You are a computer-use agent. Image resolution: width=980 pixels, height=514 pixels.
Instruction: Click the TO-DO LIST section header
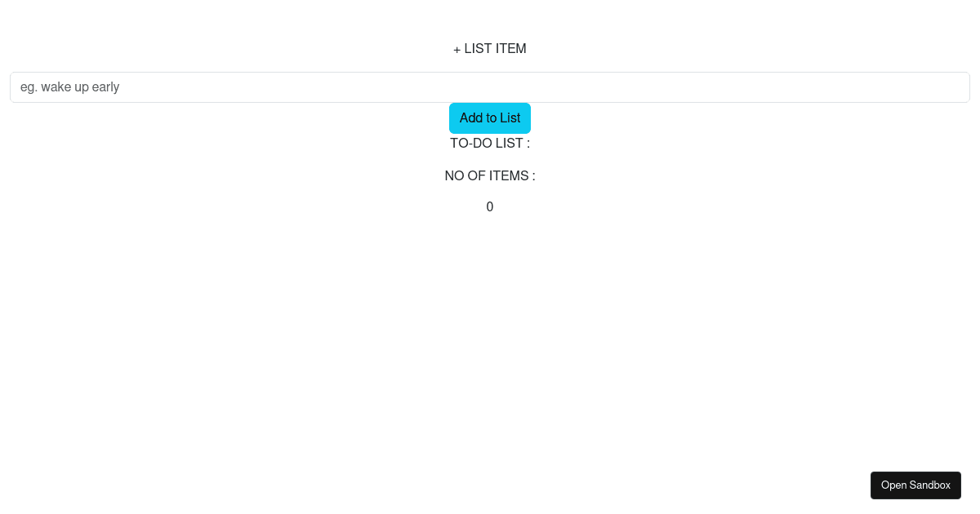coord(490,144)
